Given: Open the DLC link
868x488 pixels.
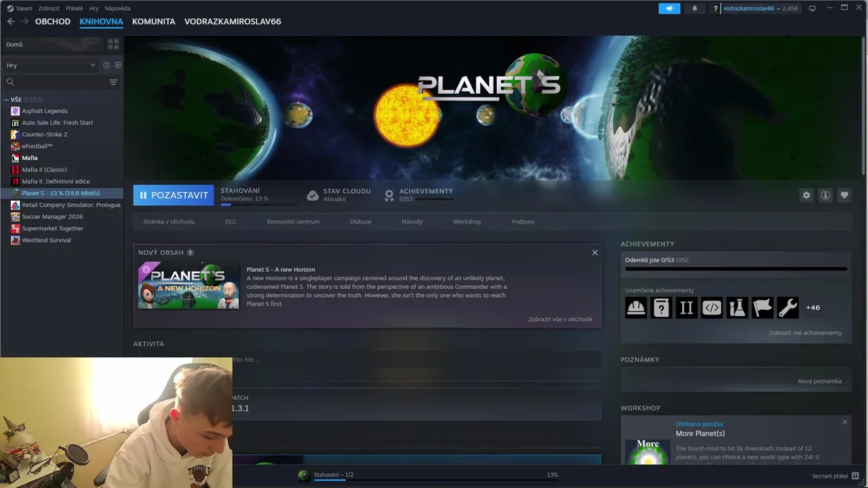Looking at the screenshot, I should (231, 222).
